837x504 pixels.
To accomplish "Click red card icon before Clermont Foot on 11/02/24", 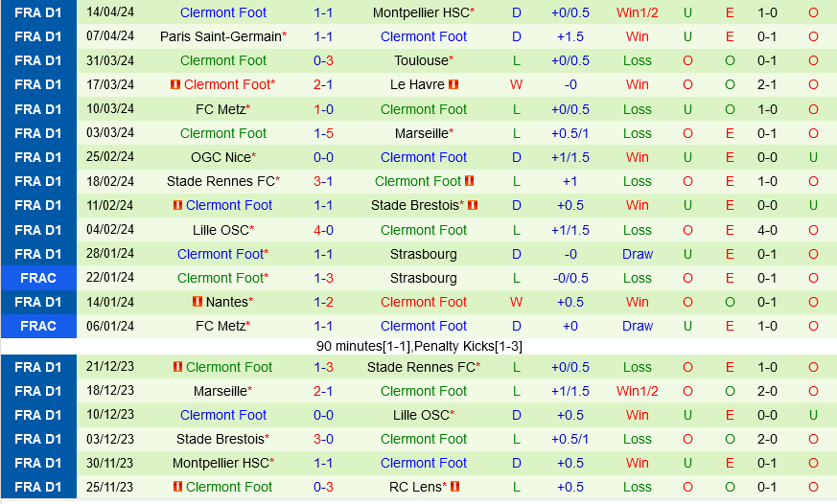I will (x=177, y=205).
